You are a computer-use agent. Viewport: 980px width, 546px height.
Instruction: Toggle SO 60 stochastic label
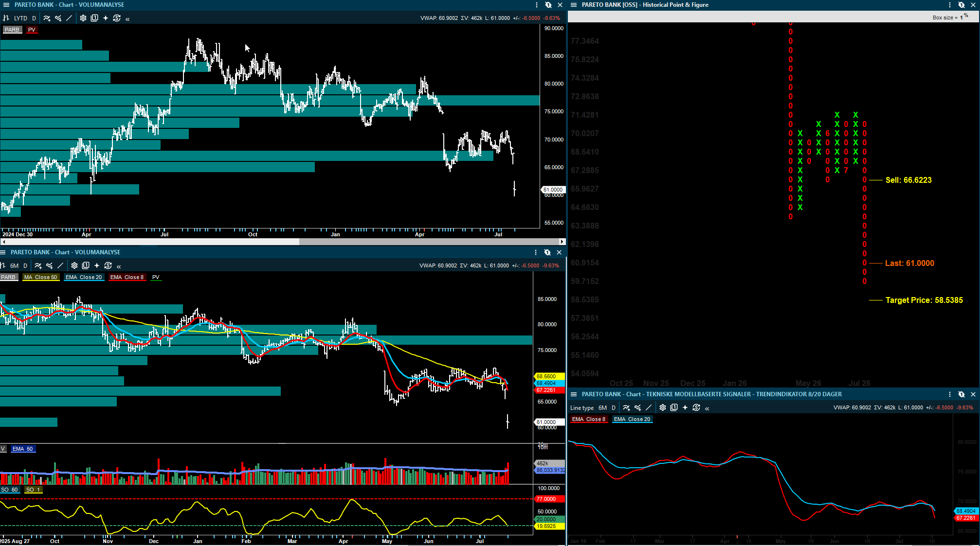pyautogui.click(x=9, y=490)
